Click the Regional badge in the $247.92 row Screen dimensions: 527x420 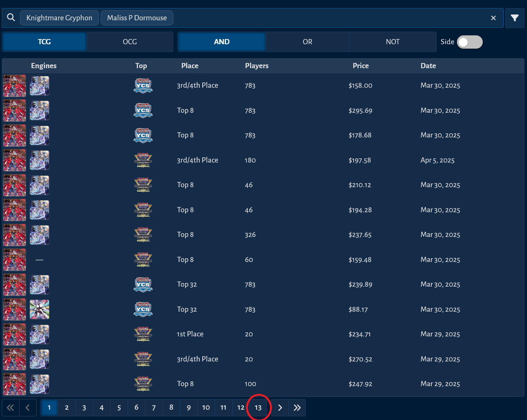143,384
